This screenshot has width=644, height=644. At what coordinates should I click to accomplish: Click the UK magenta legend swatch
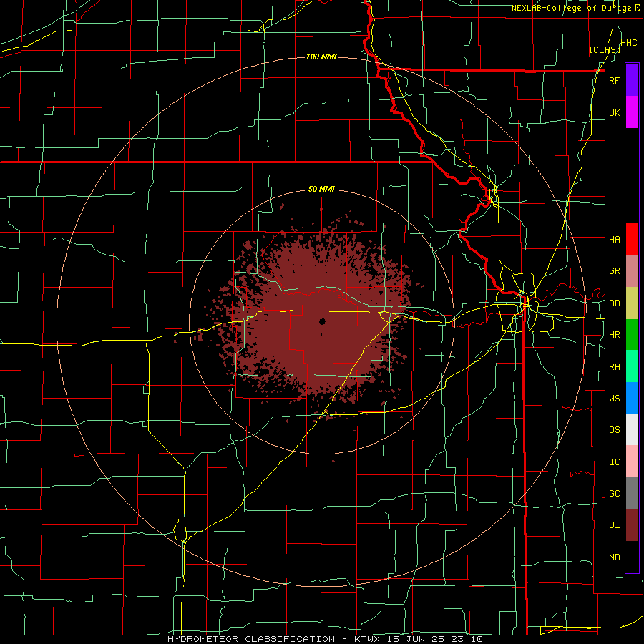click(632, 112)
